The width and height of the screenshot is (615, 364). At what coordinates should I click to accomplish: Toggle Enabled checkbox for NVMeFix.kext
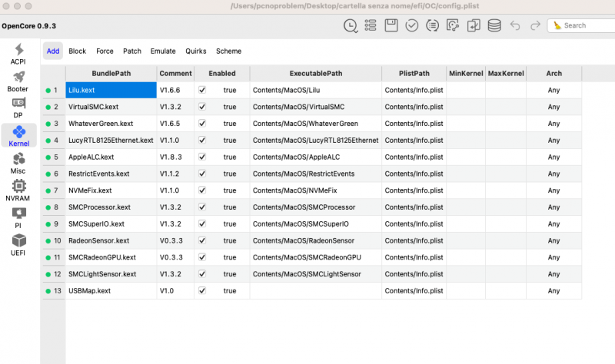(202, 190)
